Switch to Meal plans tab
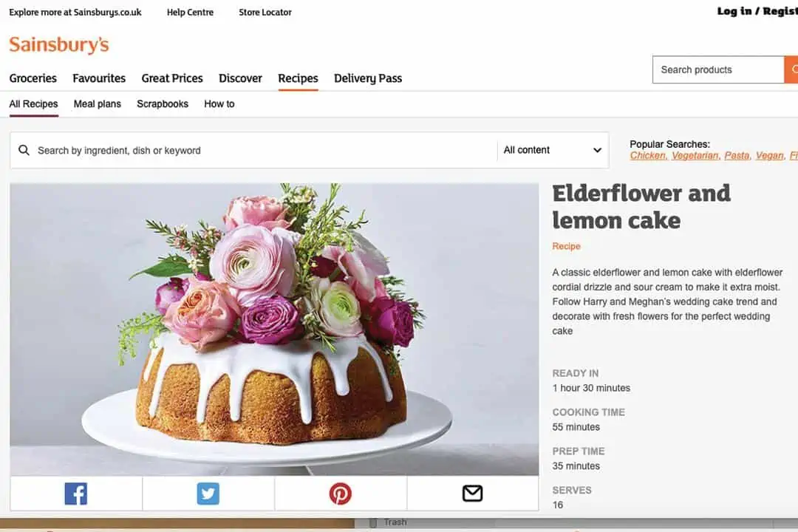 98,104
